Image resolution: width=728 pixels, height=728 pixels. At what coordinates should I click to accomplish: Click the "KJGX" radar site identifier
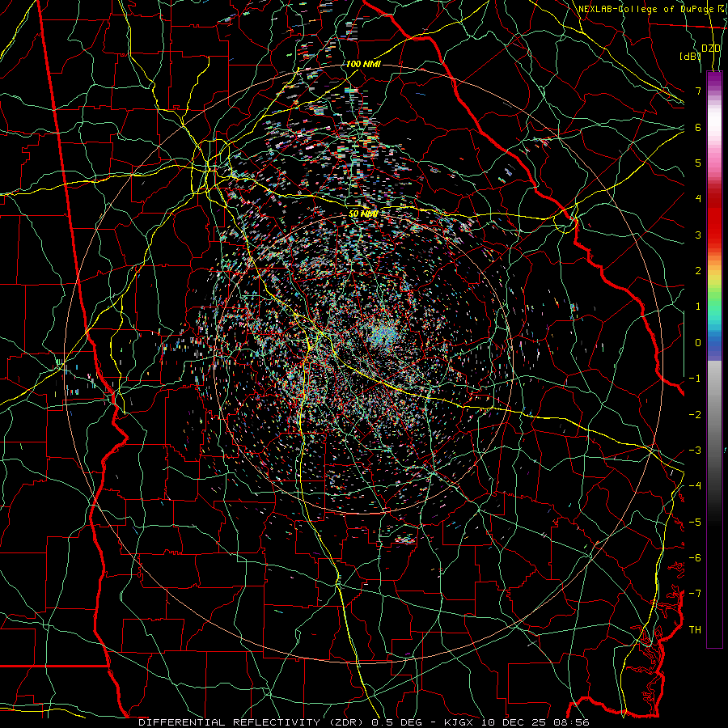460,722
